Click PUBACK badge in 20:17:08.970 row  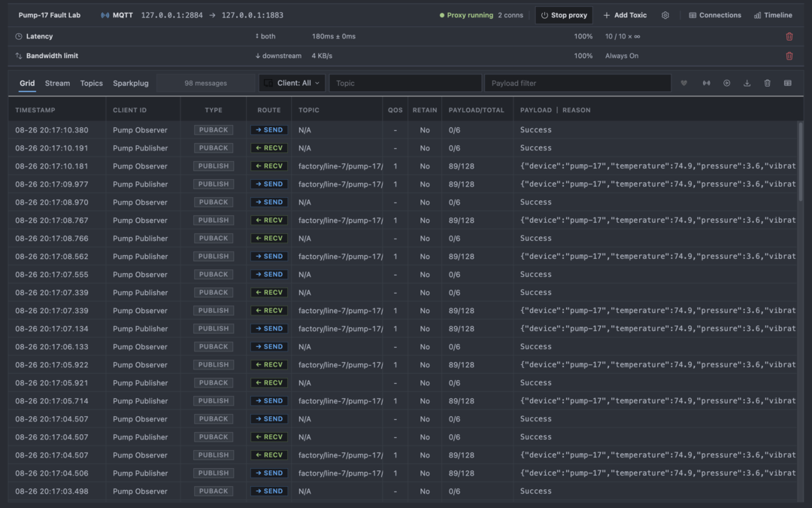[214, 202]
